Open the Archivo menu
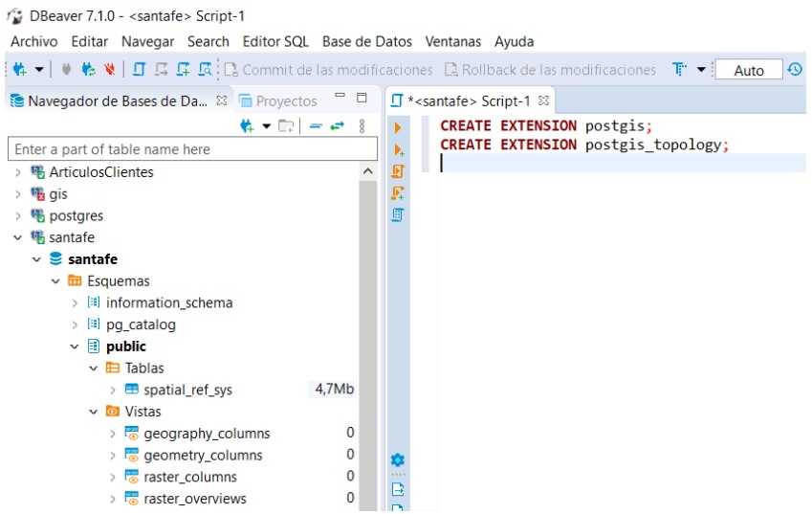Image resolution: width=812 pixels, height=514 pixels. click(x=34, y=41)
